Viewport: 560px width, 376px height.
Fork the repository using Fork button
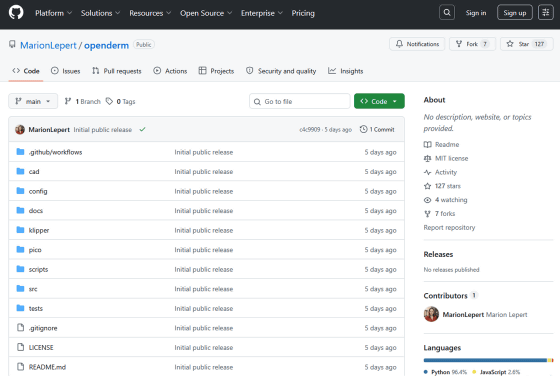pos(472,44)
